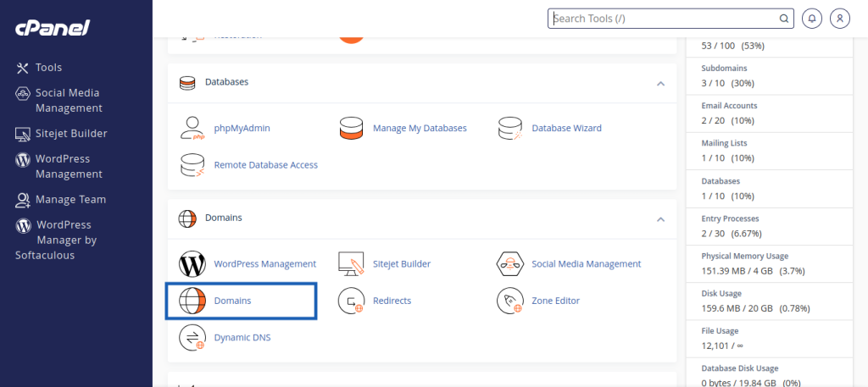Click Social Media Management sidebar icon
Viewport: 868px width, 387px height.
point(22,93)
